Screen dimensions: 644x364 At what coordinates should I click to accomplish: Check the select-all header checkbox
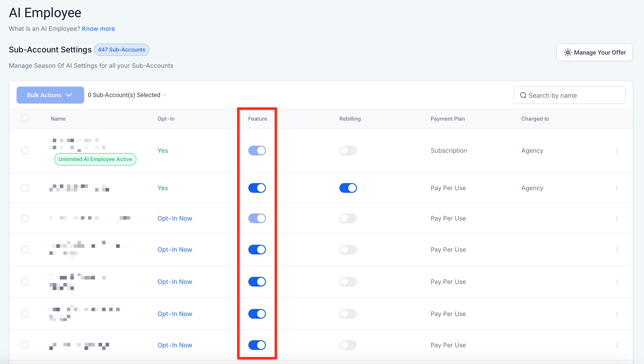point(25,118)
